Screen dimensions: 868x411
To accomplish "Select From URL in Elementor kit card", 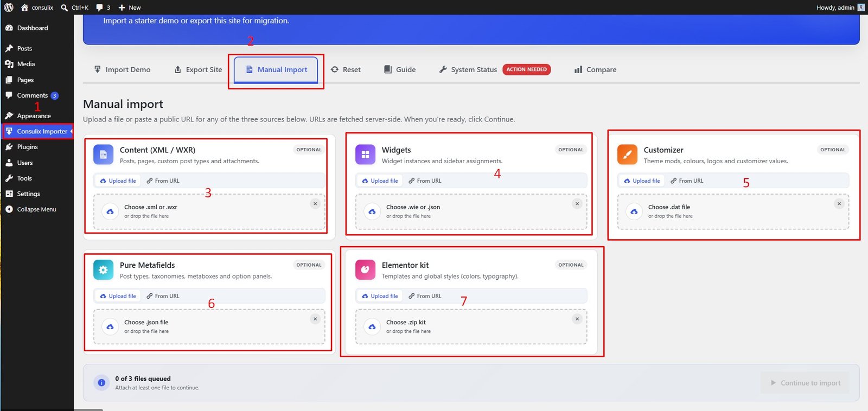I will pos(425,296).
